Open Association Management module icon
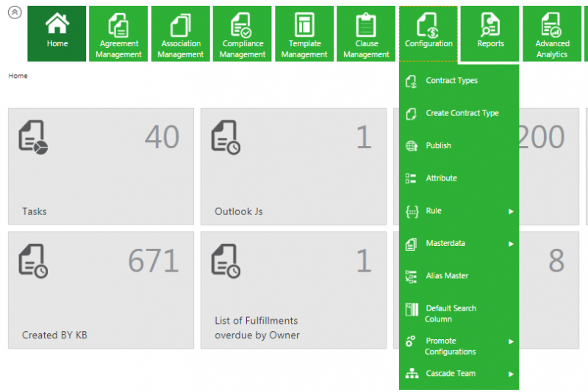The height and width of the screenshot is (392, 588). click(181, 26)
